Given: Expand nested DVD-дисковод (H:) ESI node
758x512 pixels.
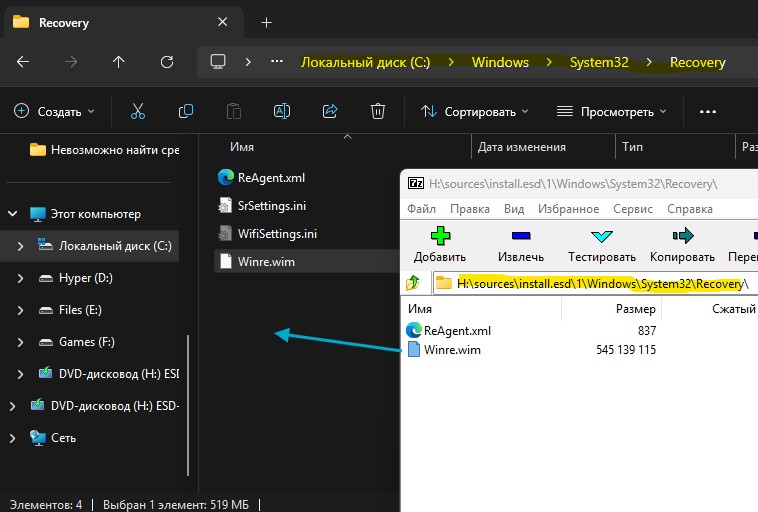Looking at the screenshot, I should tap(20, 374).
